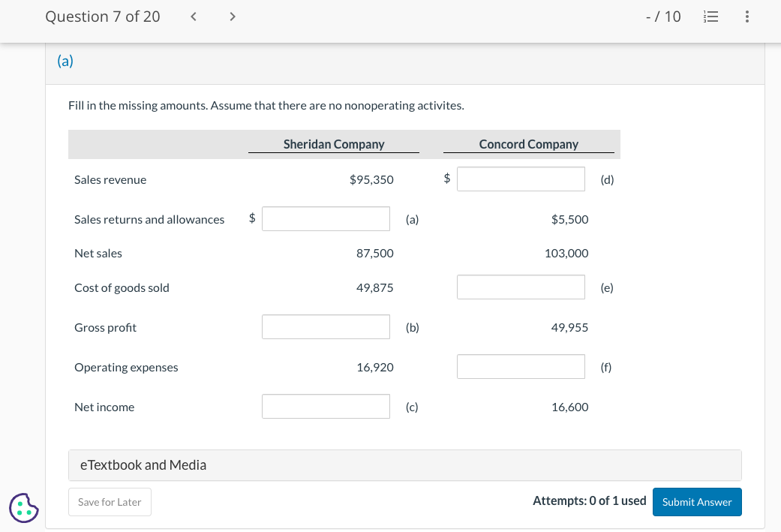
Task: Click Gross profit input field (b)
Action: (326, 326)
